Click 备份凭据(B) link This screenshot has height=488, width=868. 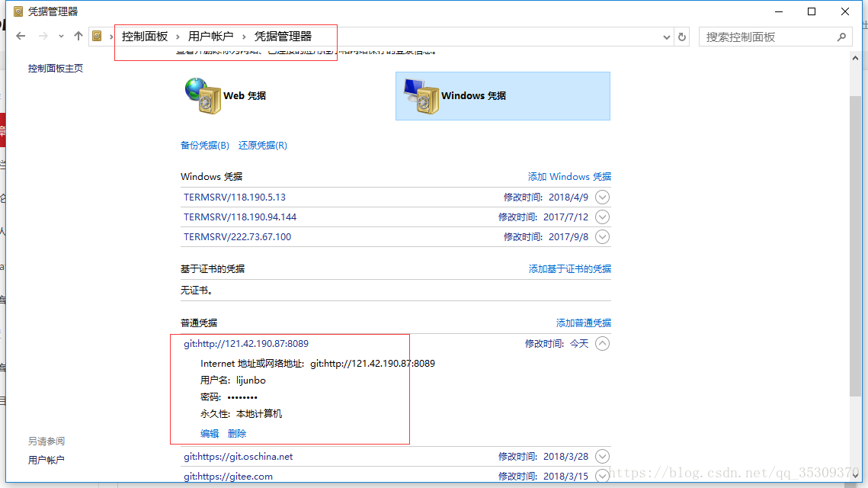click(x=205, y=145)
